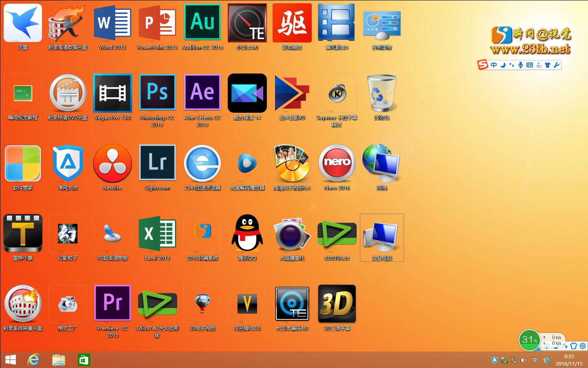Open Sogou soft keyboard
The width and height of the screenshot is (588, 368).
point(530,65)
